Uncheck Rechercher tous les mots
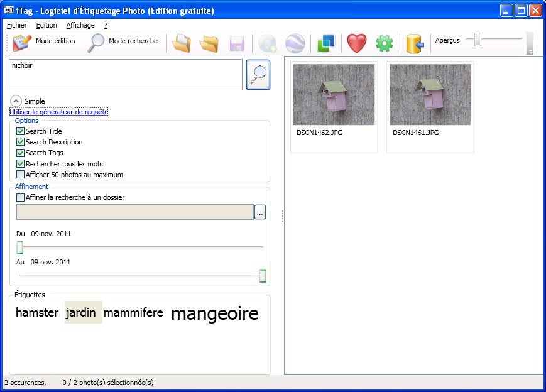Screen dimensions: 546x392 pyautogui.click(x=21, y=163)
